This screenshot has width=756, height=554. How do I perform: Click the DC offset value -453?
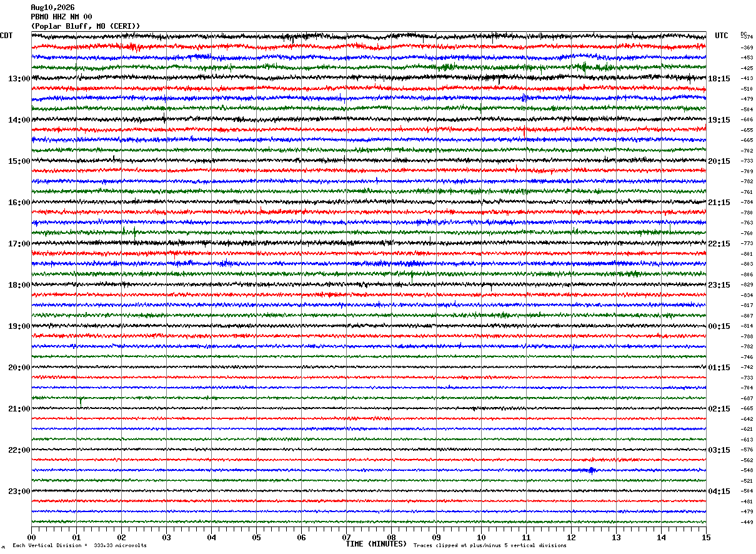[x=747, y=58]
